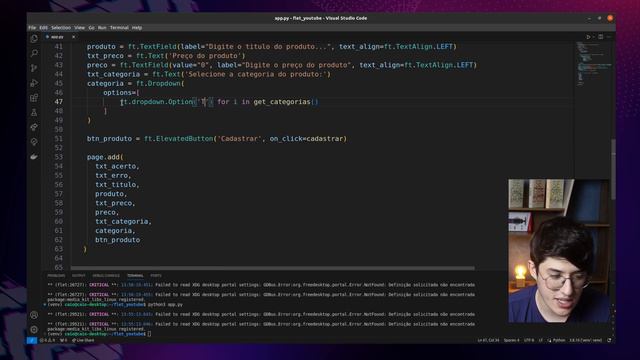640x360 pixels.
Task: Open the Terminal menu
Action: click(119, 28)
